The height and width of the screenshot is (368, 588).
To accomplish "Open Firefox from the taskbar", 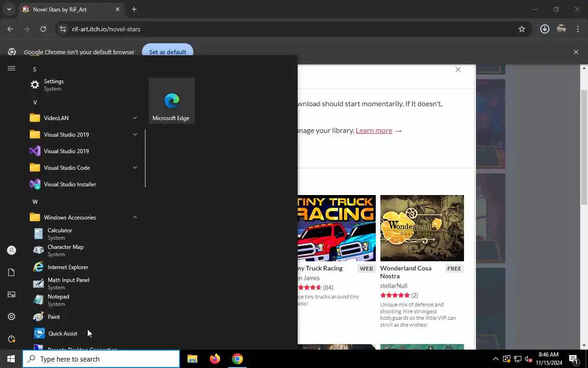I will [x=215, y=359].
